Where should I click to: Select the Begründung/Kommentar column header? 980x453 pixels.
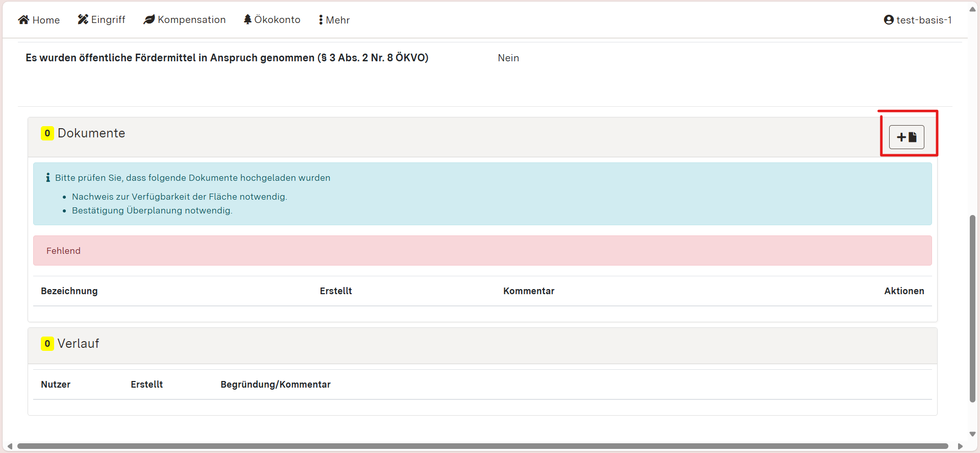(x=276, y=385)
